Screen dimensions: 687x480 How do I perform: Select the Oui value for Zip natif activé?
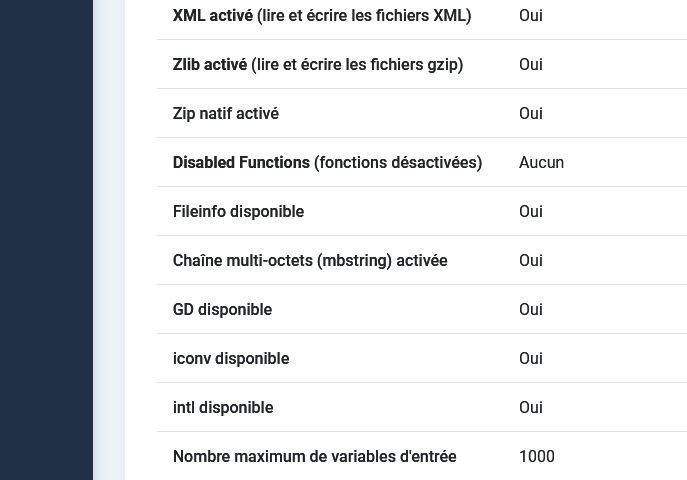pyautogui.click(x=531, y=114)
